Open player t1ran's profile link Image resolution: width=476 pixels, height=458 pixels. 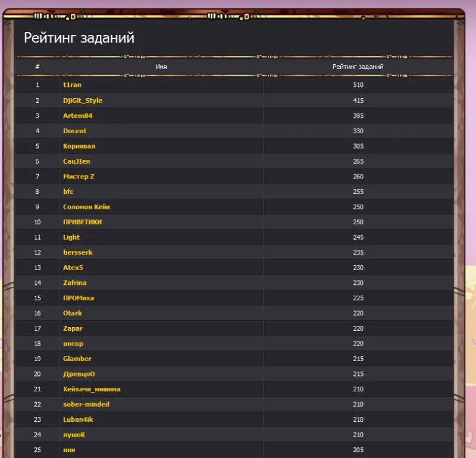72,85
